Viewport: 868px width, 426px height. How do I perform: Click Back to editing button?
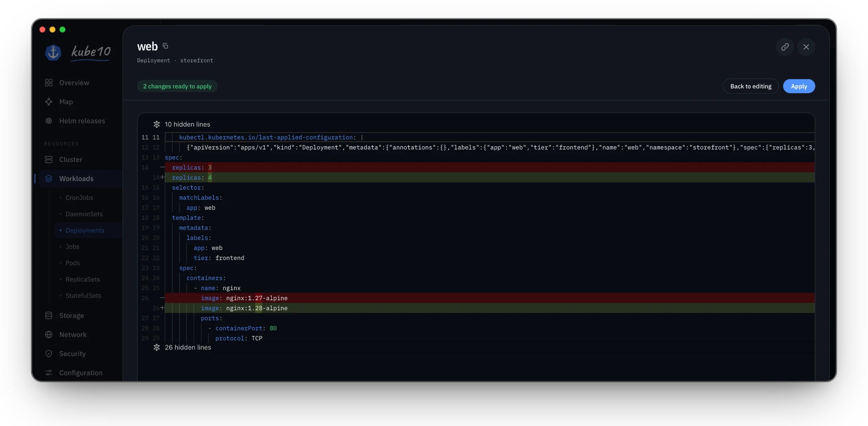751,86
